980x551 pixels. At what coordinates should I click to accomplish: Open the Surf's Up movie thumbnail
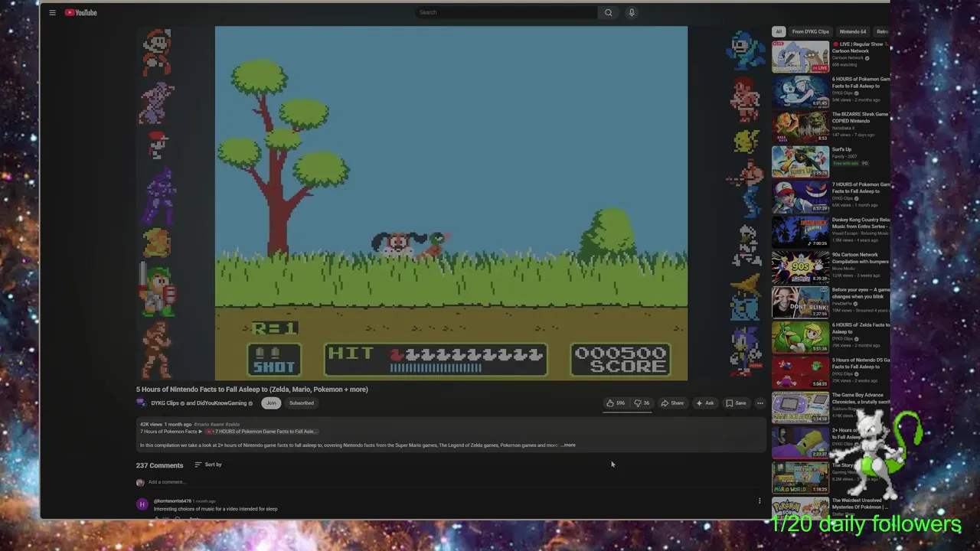[x=800, y=162]
